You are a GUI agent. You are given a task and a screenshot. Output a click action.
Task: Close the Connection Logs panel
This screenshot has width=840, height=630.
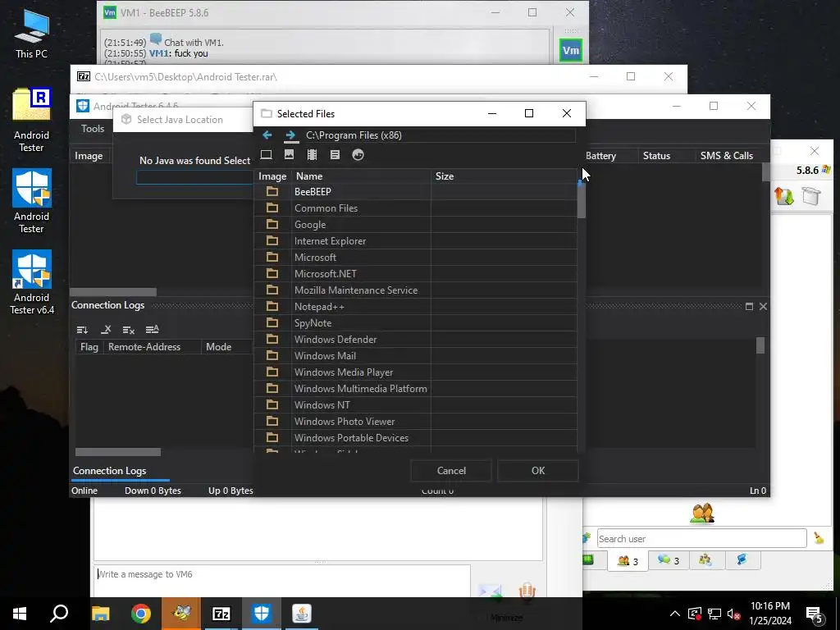pyautogui.click(x=763, y=307)
